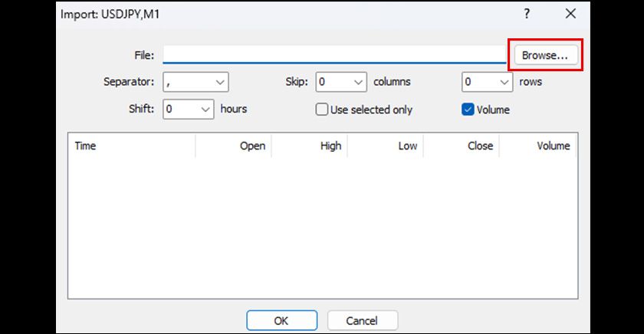Open the Separator dropdown
This screenshot has height=334, width=644.
[x=195, y=81]
